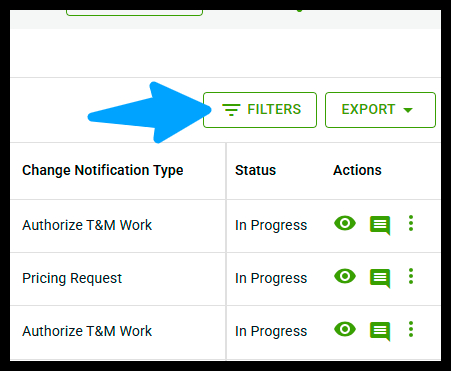
Task: View the first Authorize T&M Work entry via eye icon
Action: 345,223
